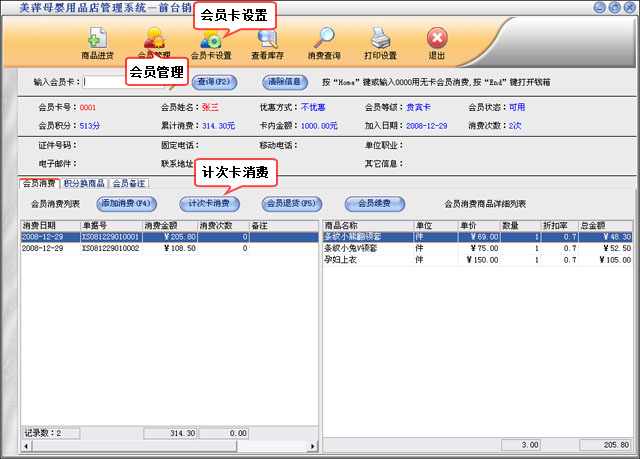Click the red 退出 exit icon

pyautogui.click(x=437, y=41)
